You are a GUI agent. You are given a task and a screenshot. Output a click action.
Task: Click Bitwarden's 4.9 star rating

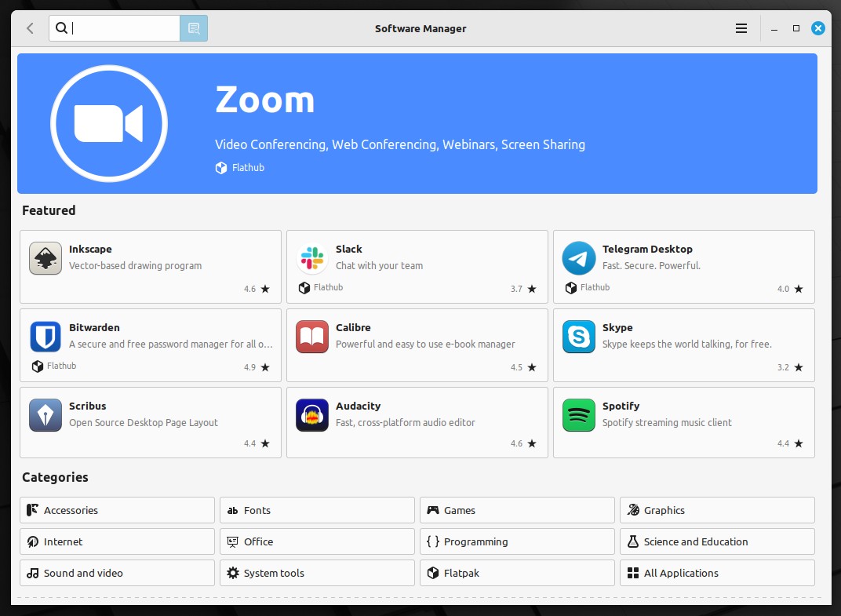(257, 367)
